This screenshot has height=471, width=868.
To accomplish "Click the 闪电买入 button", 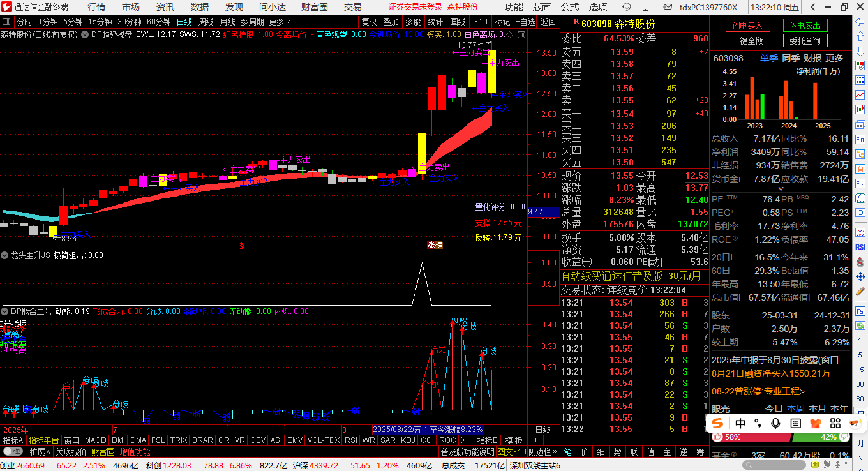I will click(747, 26).
